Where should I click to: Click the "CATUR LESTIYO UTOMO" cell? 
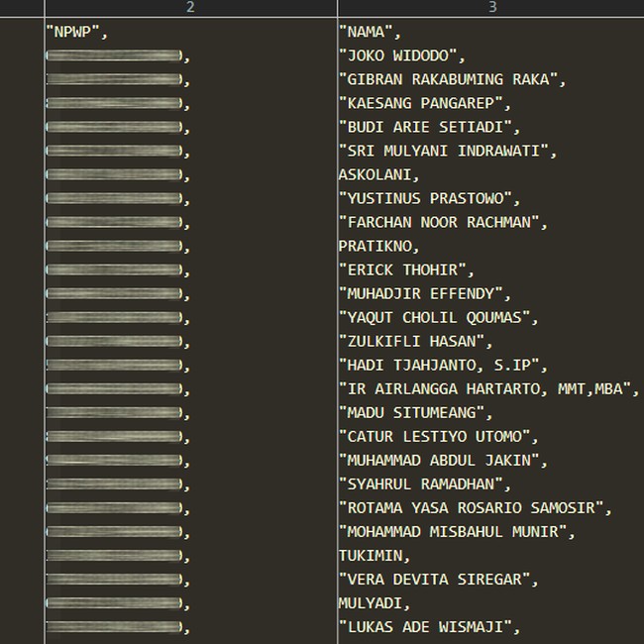[439, 436]
